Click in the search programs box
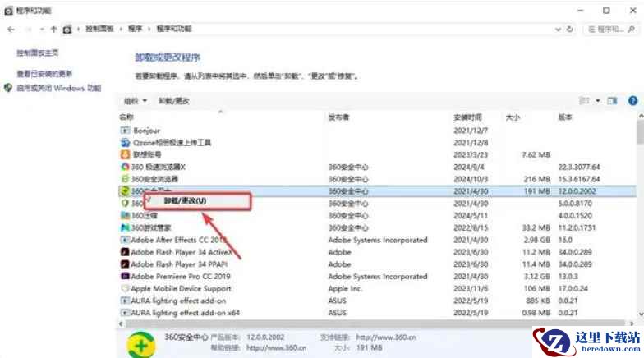Viewport: 644px width, 358px height. [x=609, y=30]
